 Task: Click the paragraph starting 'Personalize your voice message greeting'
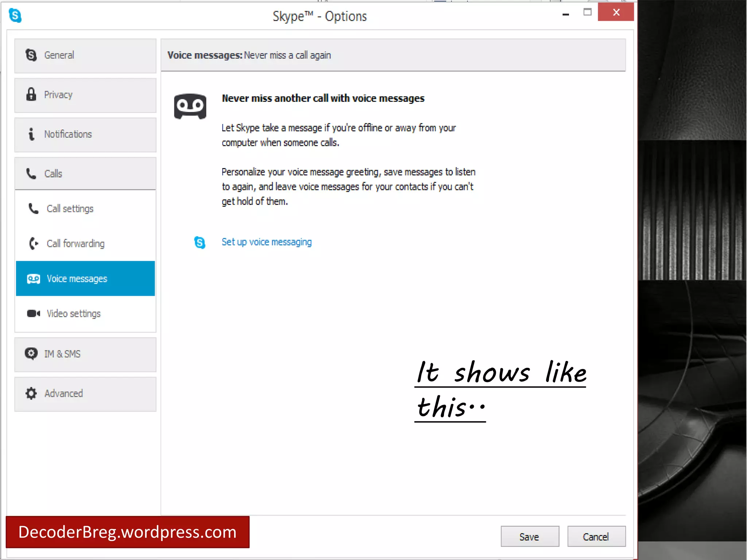[349, 187]
